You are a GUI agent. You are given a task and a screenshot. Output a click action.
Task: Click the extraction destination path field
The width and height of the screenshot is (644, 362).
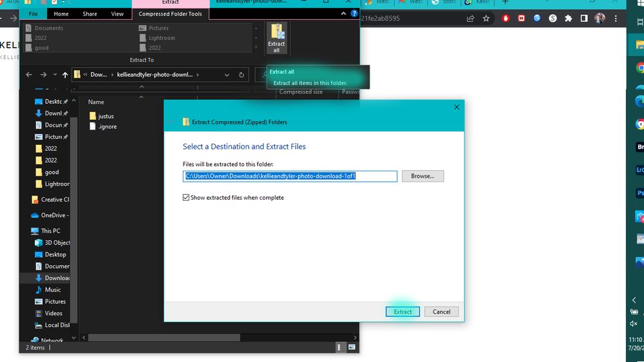click(x=290, y=176)
